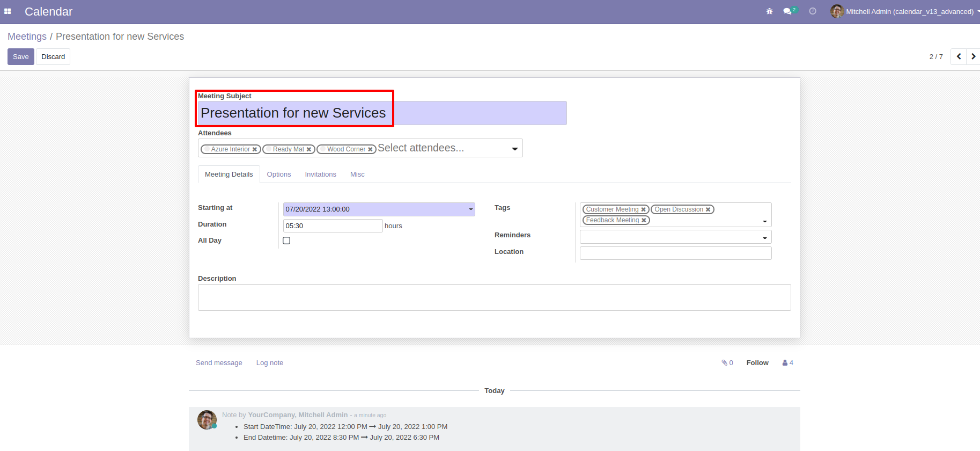The height and width of the screenshot is (451, 980).
Task: Remove Customer Meeting tag
Action: tap(643, 209)
